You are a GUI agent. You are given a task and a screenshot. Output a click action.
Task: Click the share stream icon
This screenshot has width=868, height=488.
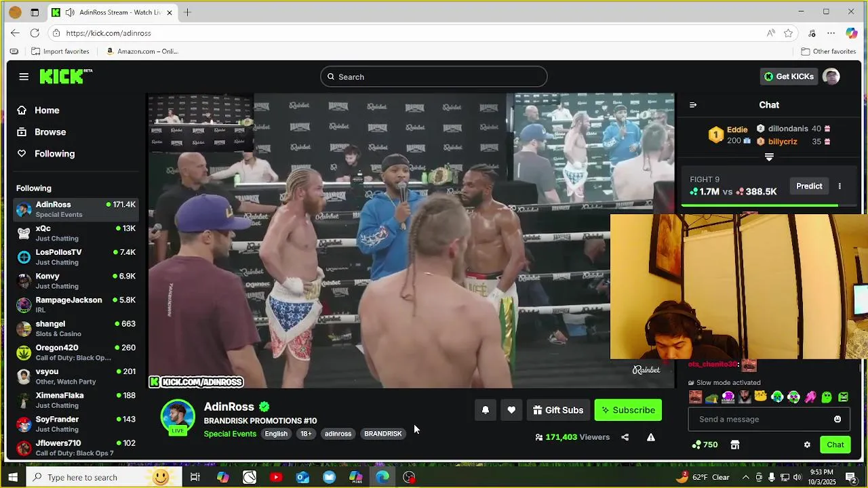[625, 437]
